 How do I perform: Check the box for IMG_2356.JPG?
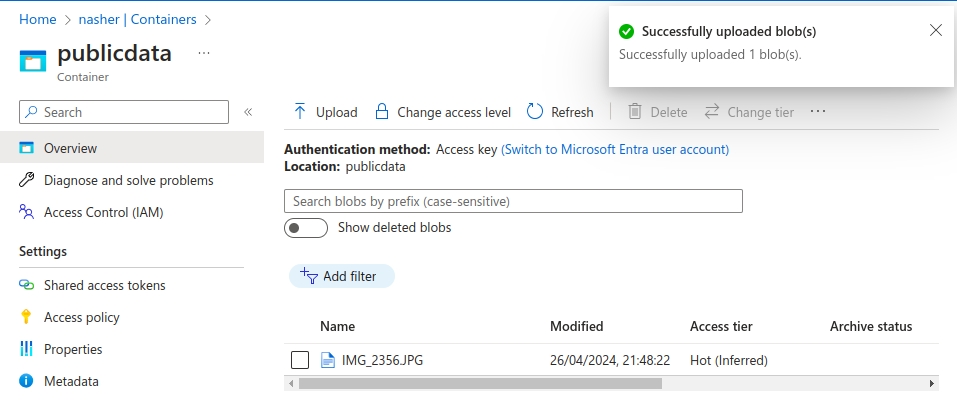coord(300,360)
